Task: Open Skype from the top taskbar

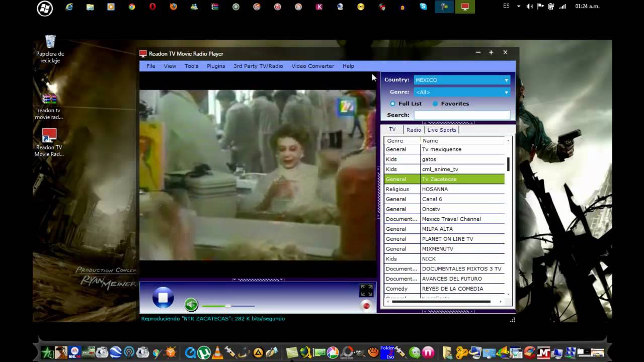Action: pyautogui.click(x=423, y=7)
